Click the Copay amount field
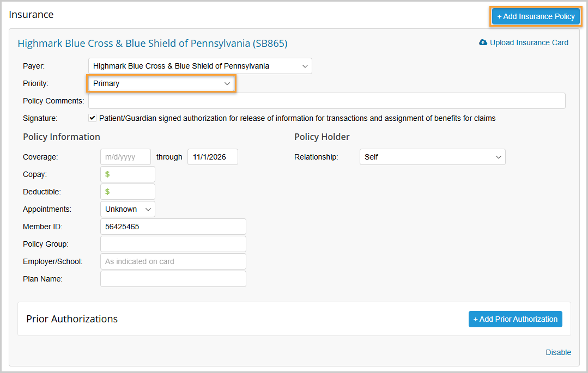 (128, 174)
